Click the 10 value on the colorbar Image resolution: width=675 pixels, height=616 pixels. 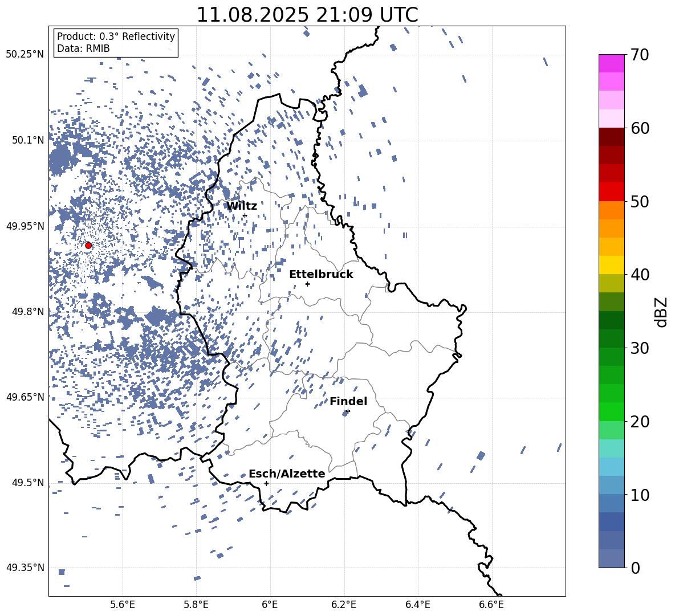click(x=640, y=495)
